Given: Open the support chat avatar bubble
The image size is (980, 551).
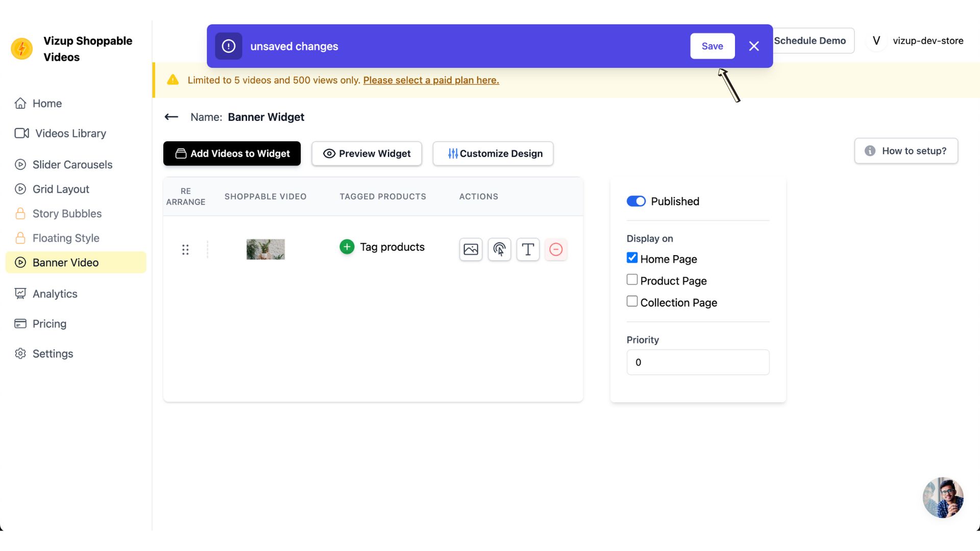Looking at the screenshot, I should tap(943, 497).
